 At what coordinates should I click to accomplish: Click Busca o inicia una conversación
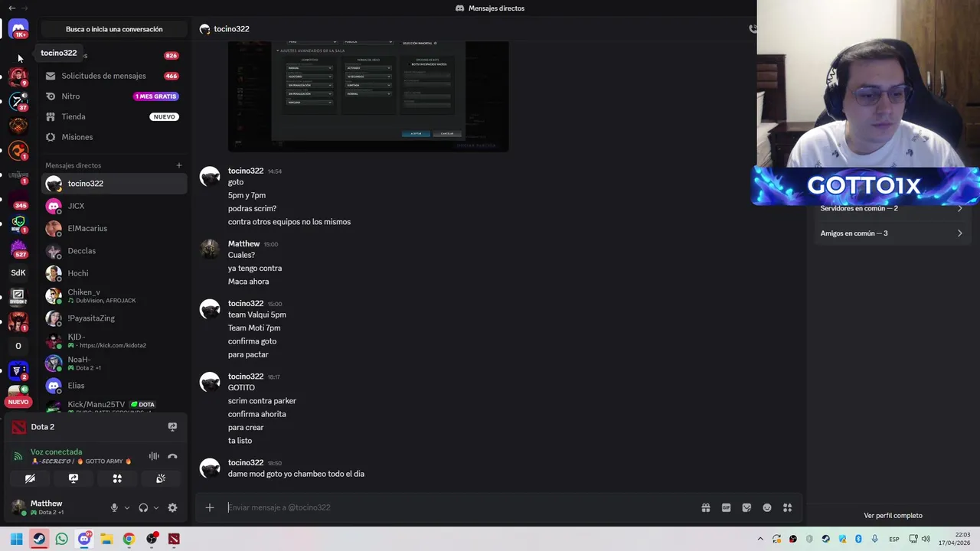(114, 29)
